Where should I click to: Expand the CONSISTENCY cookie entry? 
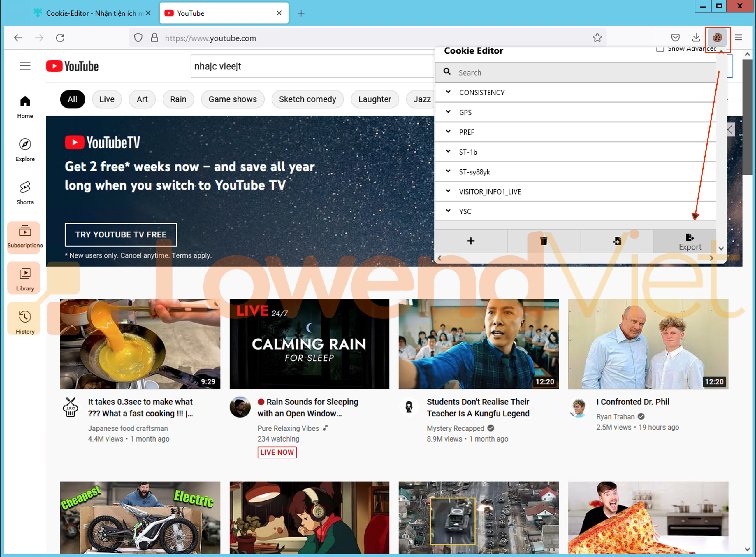(481, 92)
